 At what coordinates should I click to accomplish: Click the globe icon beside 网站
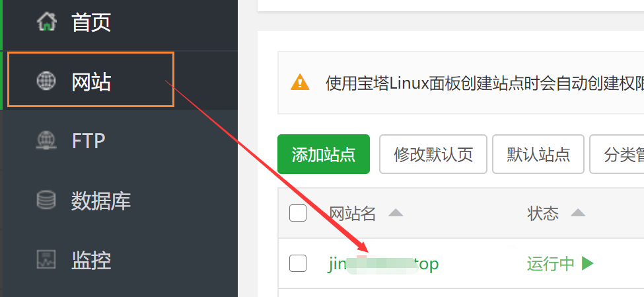(x=46, y=81)
